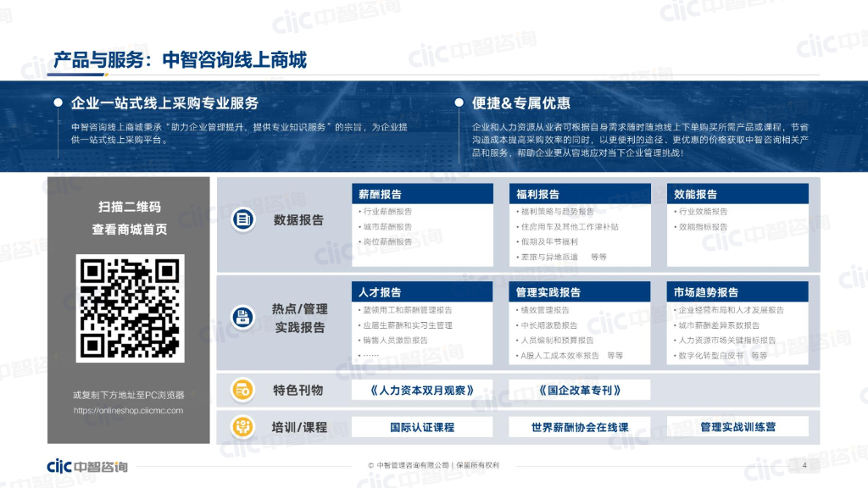The image size is (868, 488).
Task: Click 查看商城首页 text
Action: (x=130, y=230)
